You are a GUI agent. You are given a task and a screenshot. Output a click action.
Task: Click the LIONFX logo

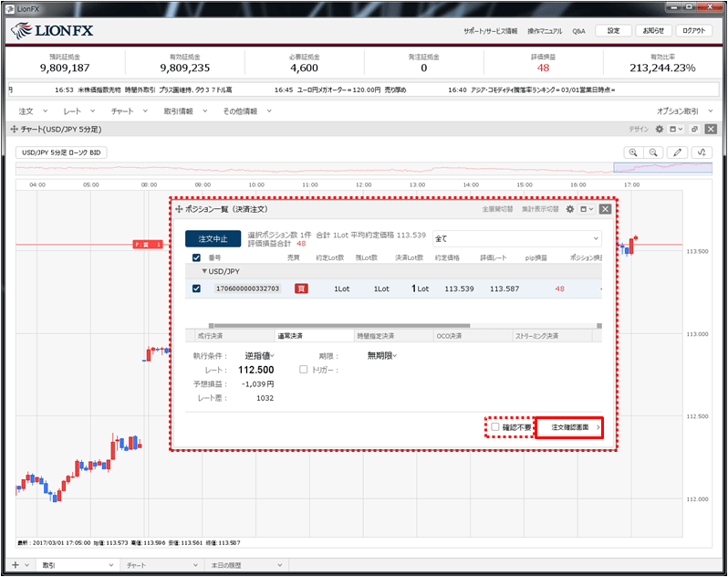point(52,31)
